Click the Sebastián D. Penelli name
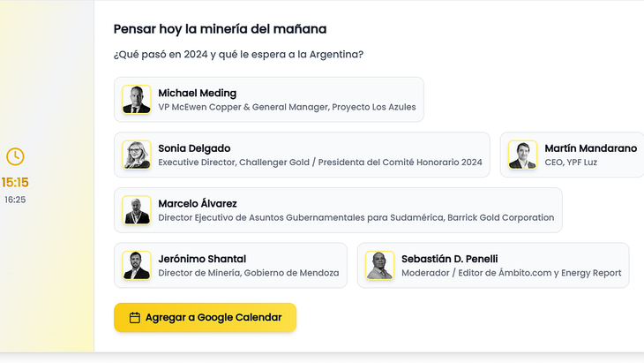The width and height of the screenshot is (644, 363). [x=449, y=259]
